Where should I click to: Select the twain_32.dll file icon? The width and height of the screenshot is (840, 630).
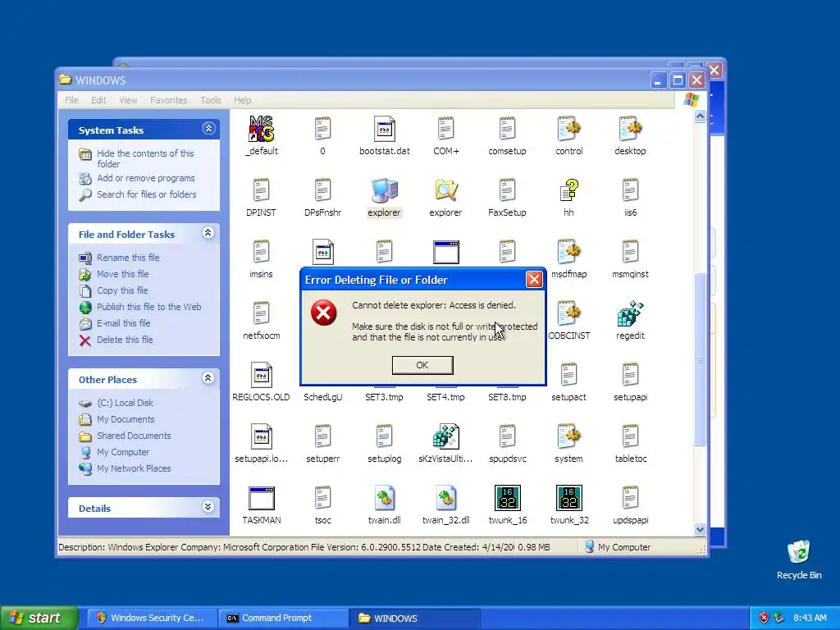(445, 498)
